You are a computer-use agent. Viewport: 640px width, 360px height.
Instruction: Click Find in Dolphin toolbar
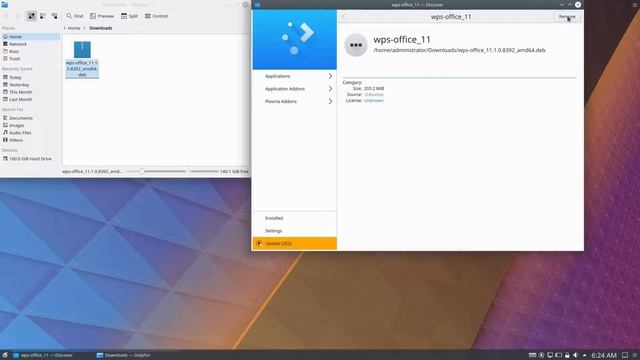[75, 16]
